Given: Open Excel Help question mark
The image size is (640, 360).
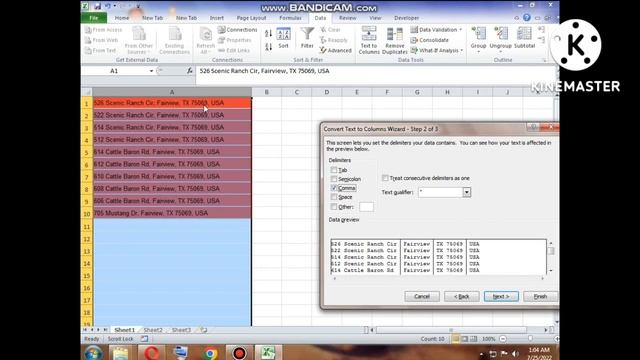Looking at the screenshot, I should tap(527, 18).
